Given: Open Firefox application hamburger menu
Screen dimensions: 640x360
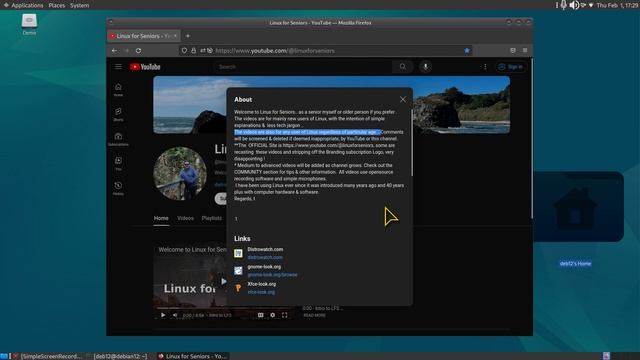Looking at the screenshot, I should [x=525, y=50].
